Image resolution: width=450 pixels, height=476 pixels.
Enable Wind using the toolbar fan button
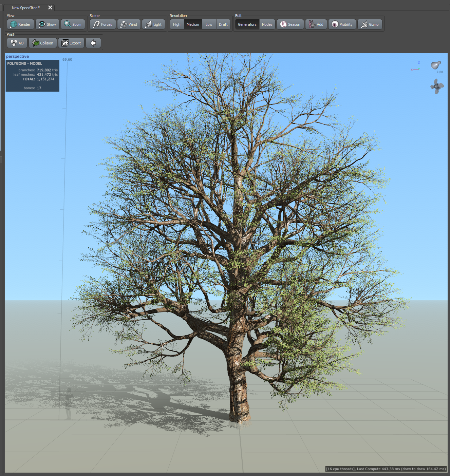[129, 24]
